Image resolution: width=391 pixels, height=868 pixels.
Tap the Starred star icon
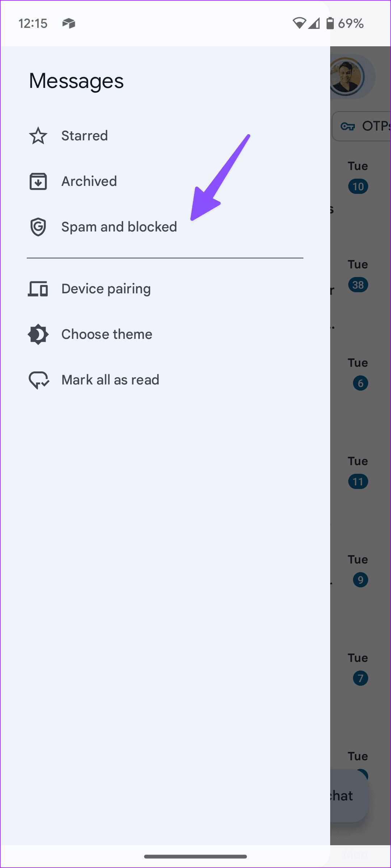[x=38, y=136]
